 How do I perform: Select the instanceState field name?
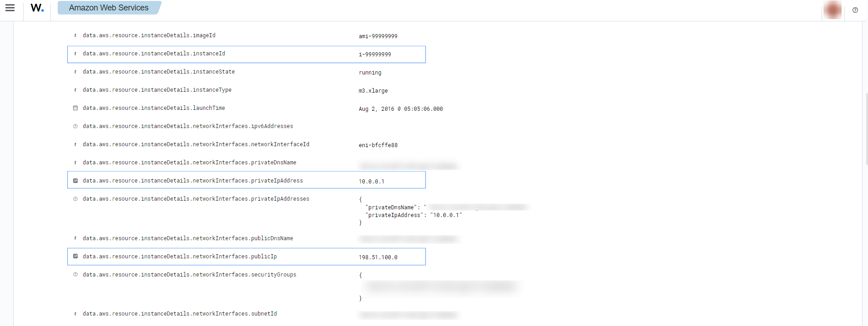tap(159, 72)
